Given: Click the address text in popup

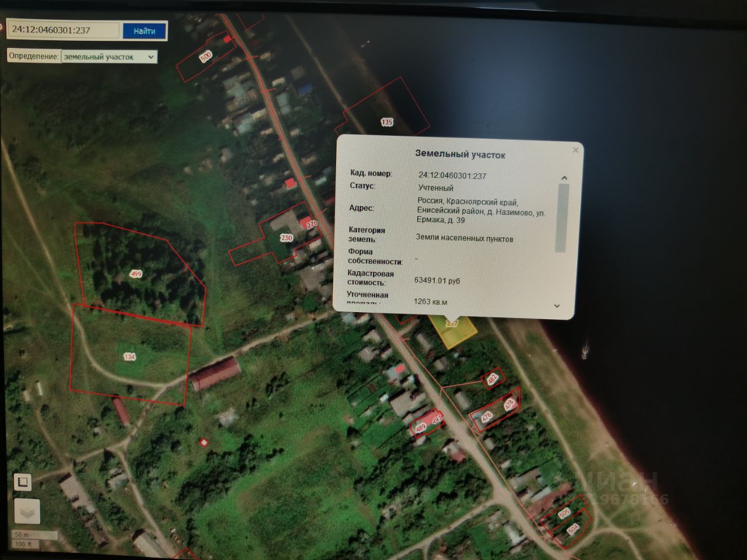Looking at the screenshot, I should pos(481,210).
